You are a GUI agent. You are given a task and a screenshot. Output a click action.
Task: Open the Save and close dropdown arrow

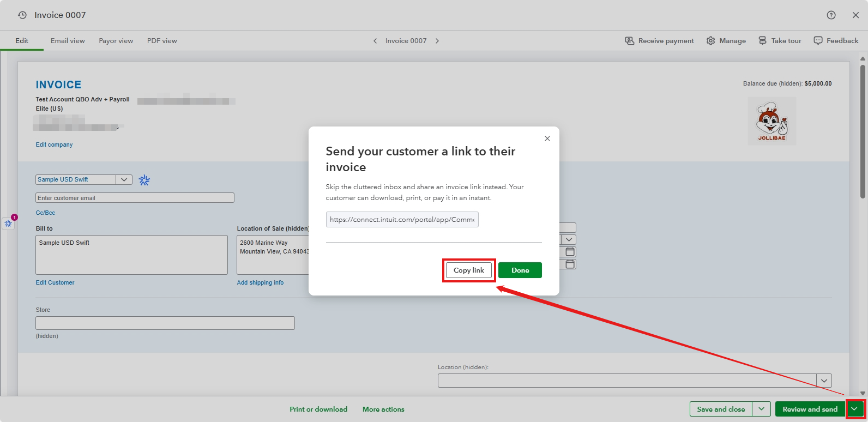point(761,409)
